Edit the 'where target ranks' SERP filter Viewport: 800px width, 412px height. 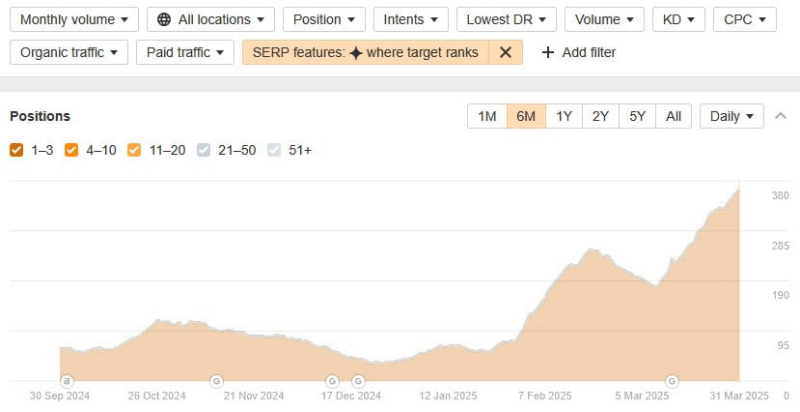pos(420,52)
